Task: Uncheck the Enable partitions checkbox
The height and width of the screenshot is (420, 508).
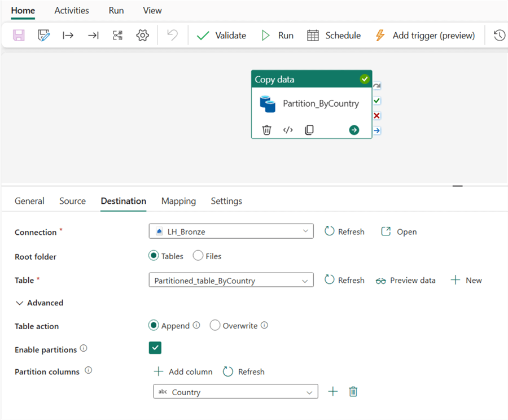Action: click(155, 348)
